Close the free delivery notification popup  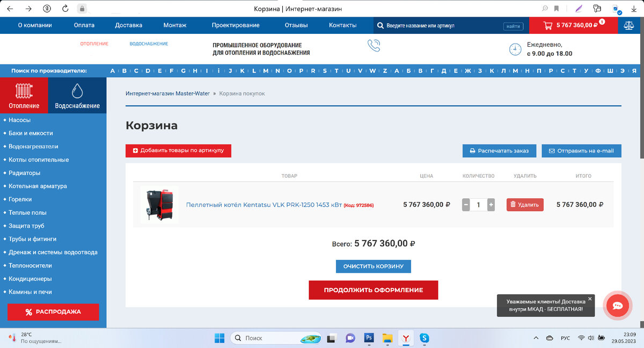pos(590,299)
